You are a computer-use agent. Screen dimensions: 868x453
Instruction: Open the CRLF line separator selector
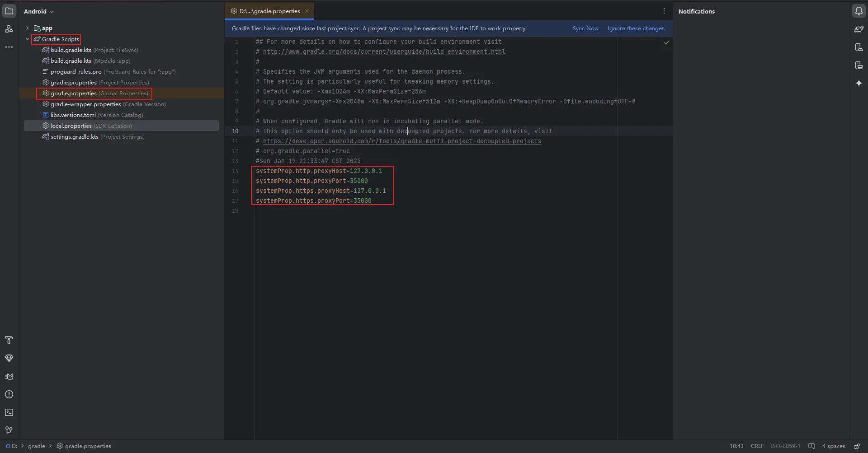point(757,446)
